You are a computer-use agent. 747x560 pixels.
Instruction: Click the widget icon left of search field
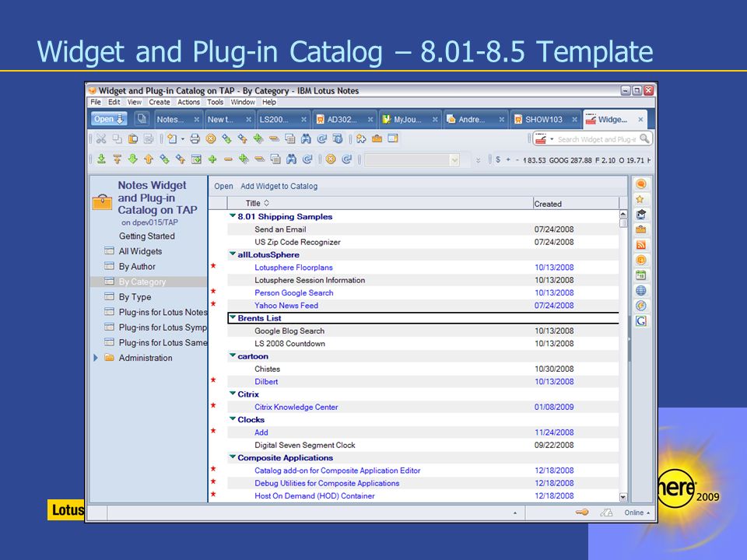click(541, 139)
